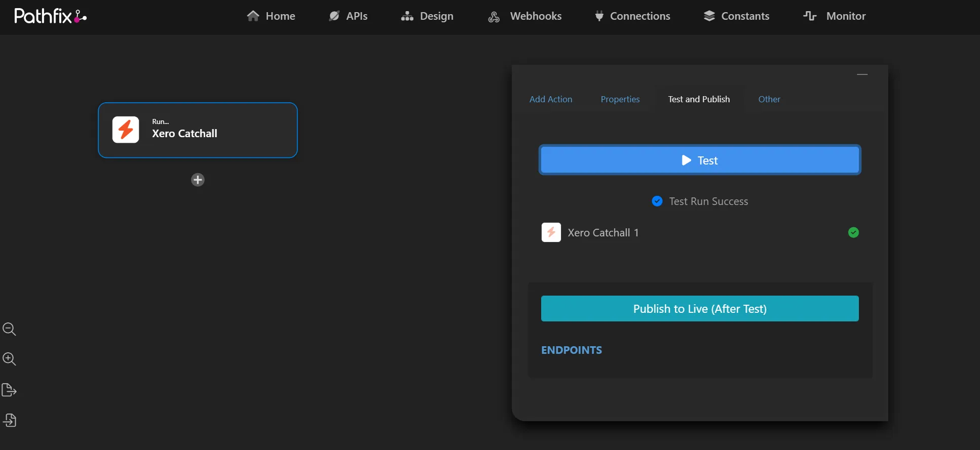
Task: Select the Test and Publish tab
Action: (699, 99)
